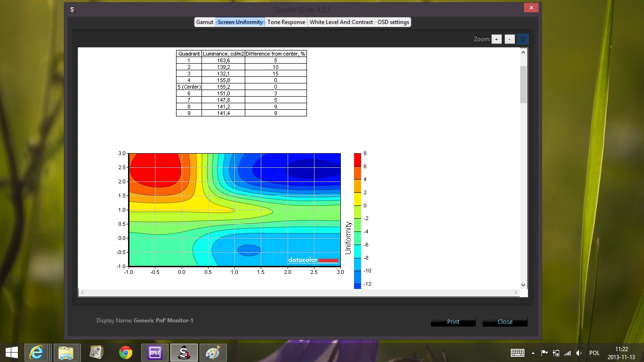Click the Close button at the bottom

coord(505,322)
